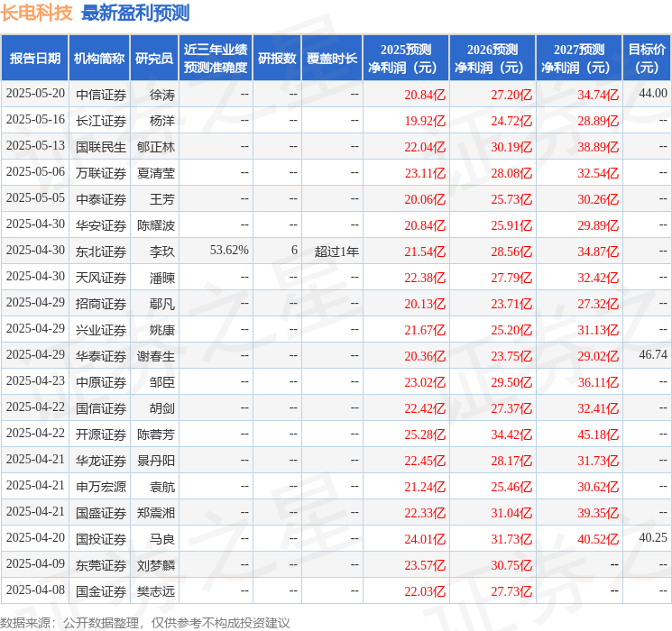Click 19.92亿 forecast value
This screenshot has width=672, height=631.
click(x=425, y=121)
